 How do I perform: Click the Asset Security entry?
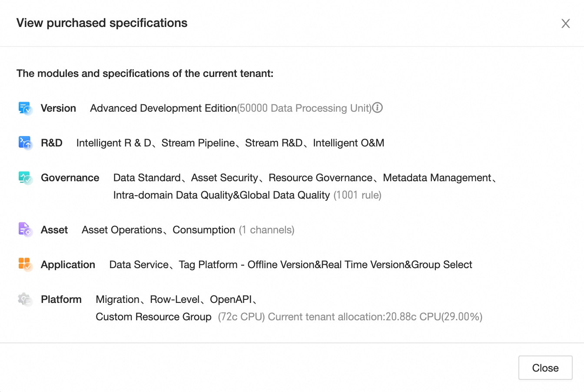(225, 178)
